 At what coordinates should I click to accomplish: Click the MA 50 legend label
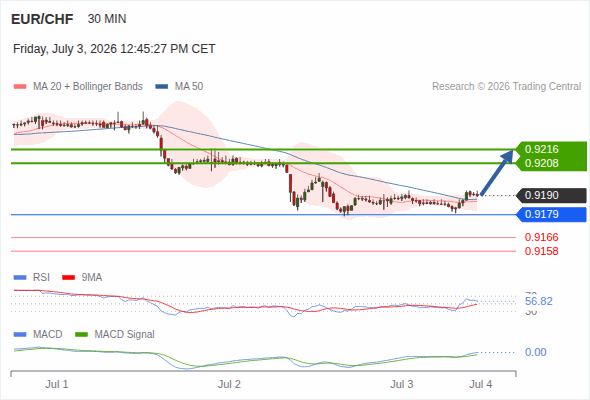point(189,87)
